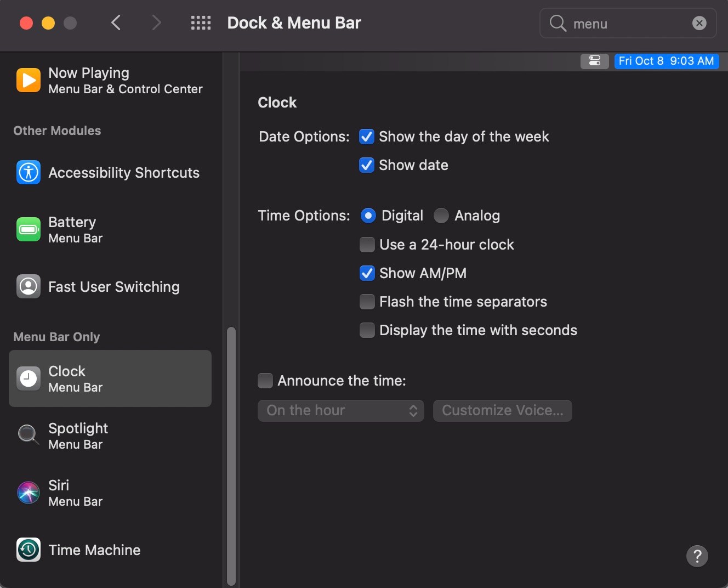Click the grid view icon

201,22
